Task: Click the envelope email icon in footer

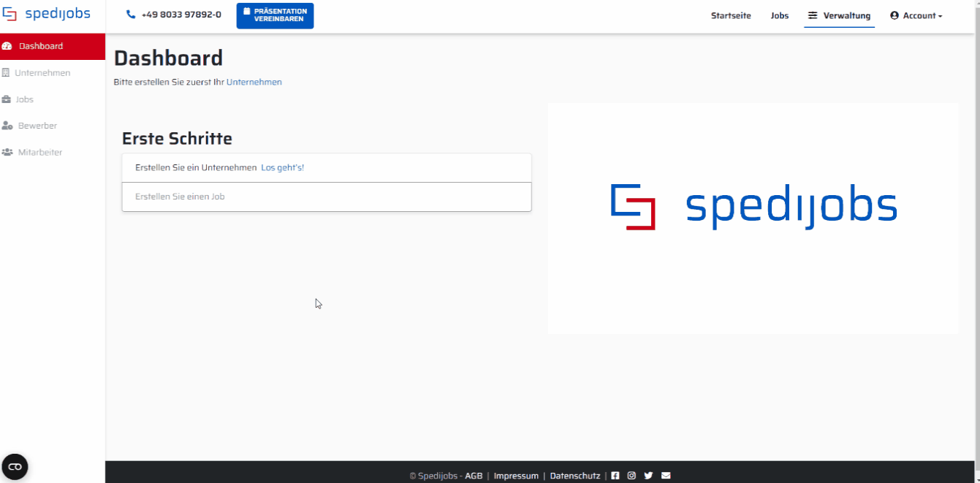Action: click(x=666, y=476)
